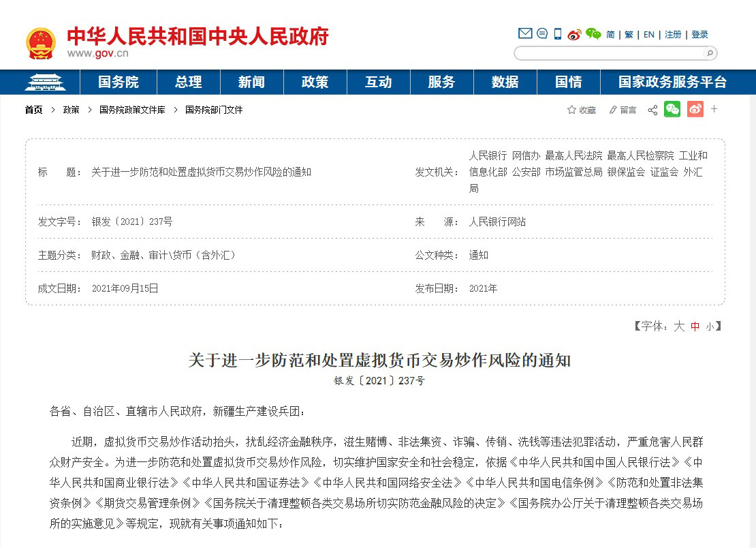Click the star icon to bookmark page

click(x=571, y=110)
